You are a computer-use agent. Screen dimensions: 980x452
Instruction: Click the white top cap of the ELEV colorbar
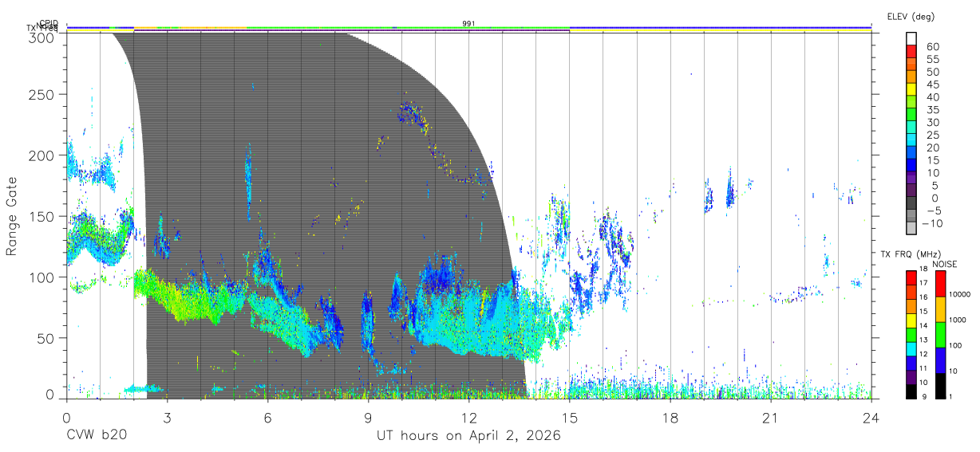[x=911, y=37]
